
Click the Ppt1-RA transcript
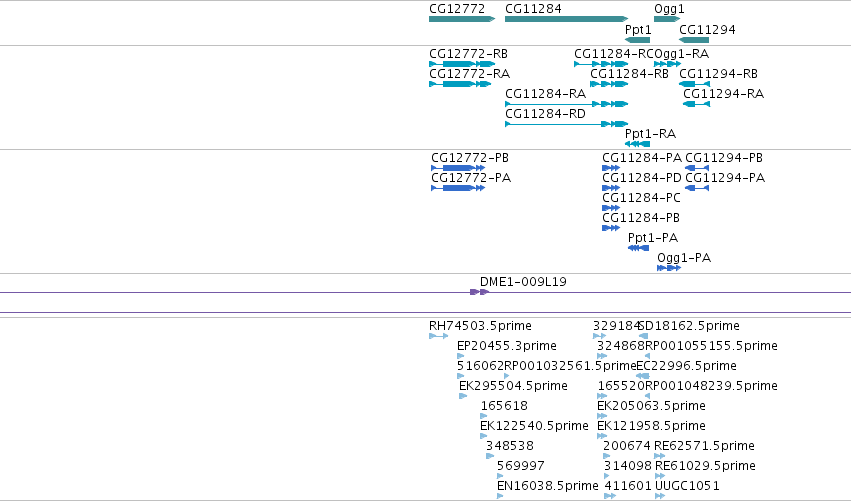637,144
